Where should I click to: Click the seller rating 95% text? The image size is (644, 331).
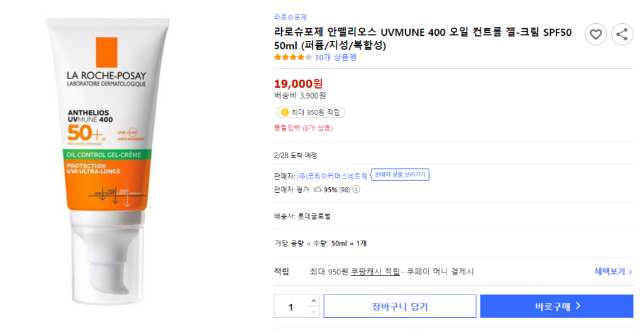(330, 189)
